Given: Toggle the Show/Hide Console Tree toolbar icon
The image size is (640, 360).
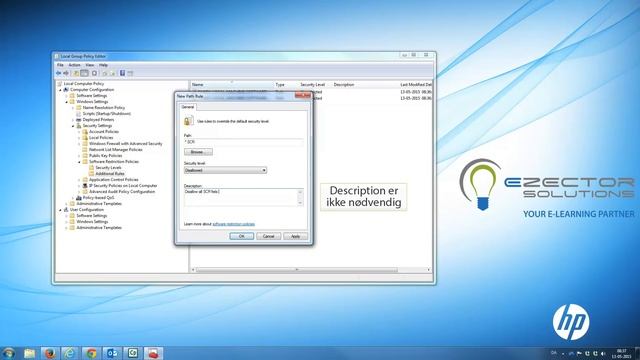Looking at the screenshot, I should 84,73.
